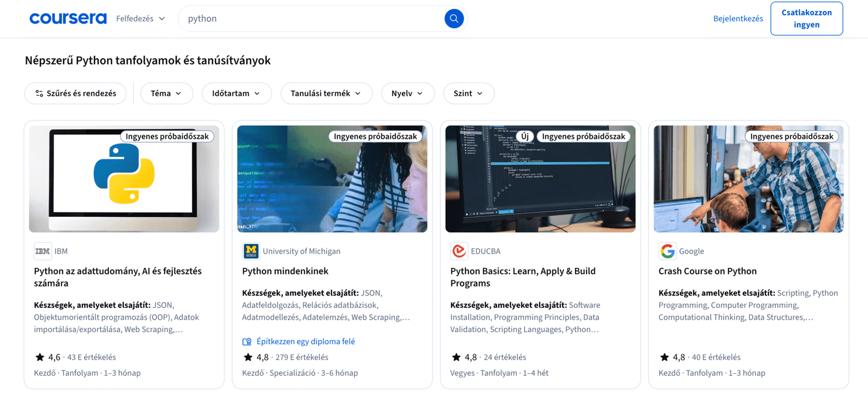The height and width of the screenshot is (397, 868).
Task: Open the Téma filter dropdown
Action: pyautogui.click(x=167, y=93)
